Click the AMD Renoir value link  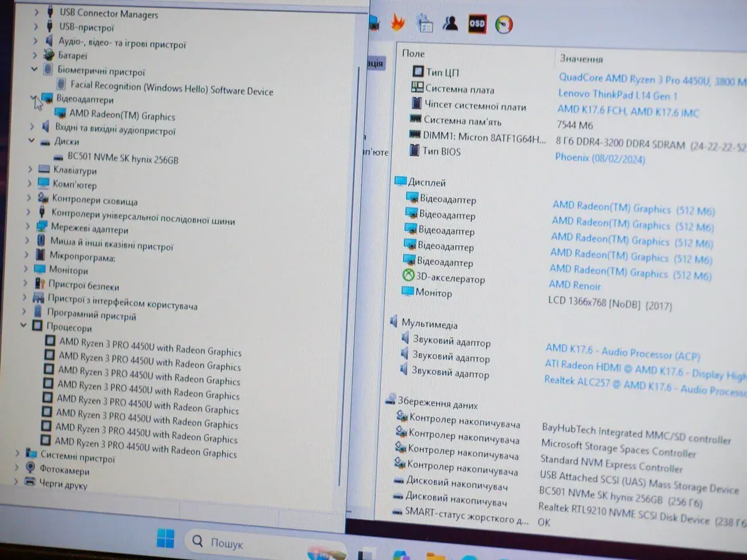click(x=575, y=286)
